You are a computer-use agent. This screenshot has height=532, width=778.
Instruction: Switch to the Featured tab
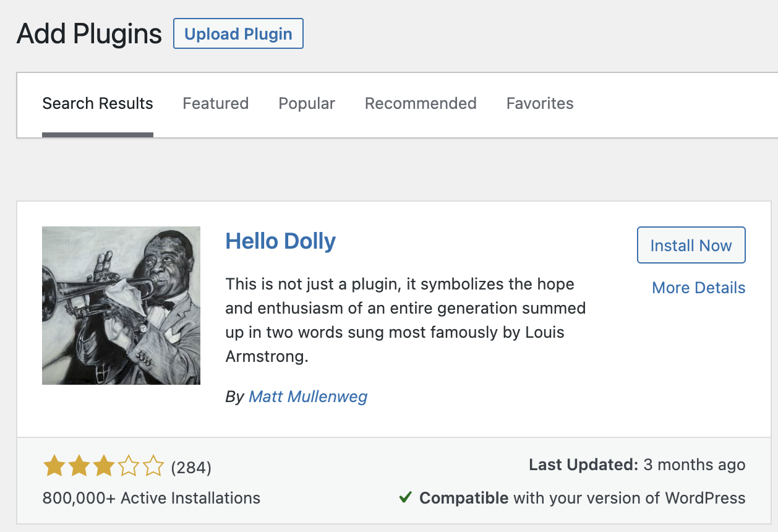click(216, 103)
